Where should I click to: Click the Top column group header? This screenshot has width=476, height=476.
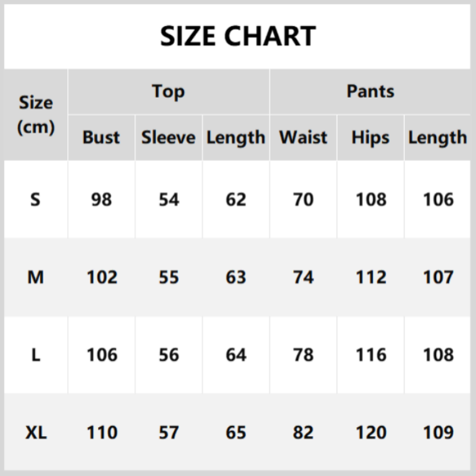tap(168, 92)
